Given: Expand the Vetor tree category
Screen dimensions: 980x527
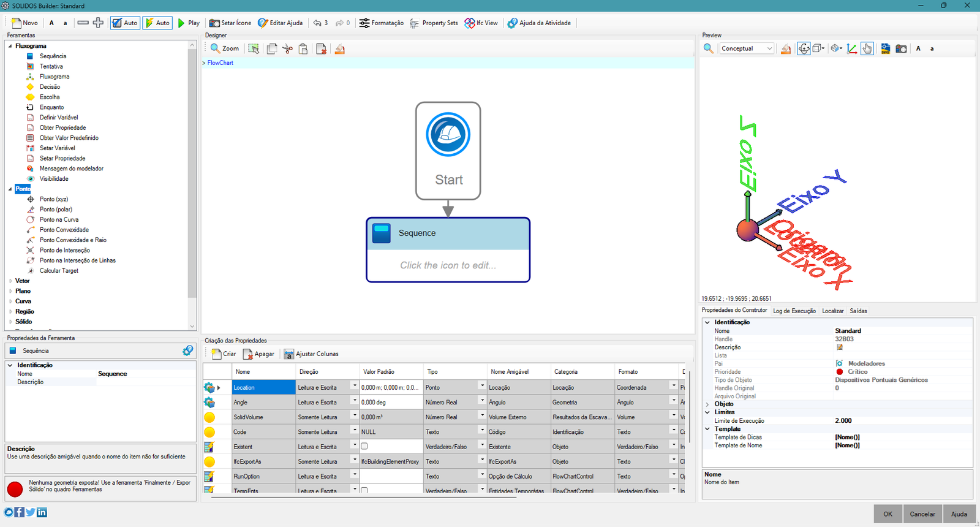Looking at the screenshot, I should [10, 281].
